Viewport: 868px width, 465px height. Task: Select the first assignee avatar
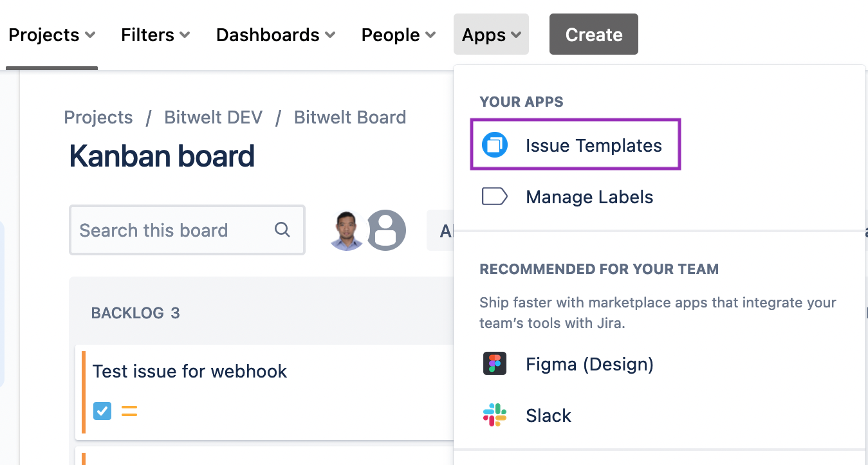tap(346, 230)
